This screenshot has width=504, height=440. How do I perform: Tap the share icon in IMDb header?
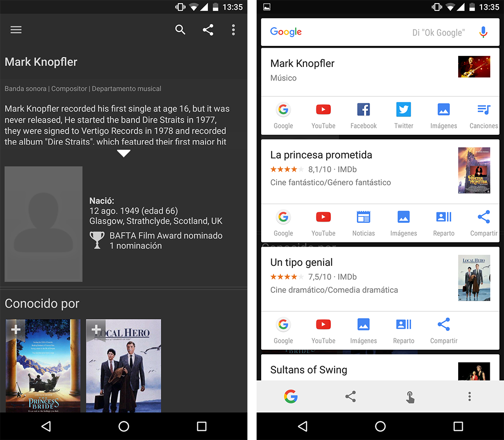208,30
